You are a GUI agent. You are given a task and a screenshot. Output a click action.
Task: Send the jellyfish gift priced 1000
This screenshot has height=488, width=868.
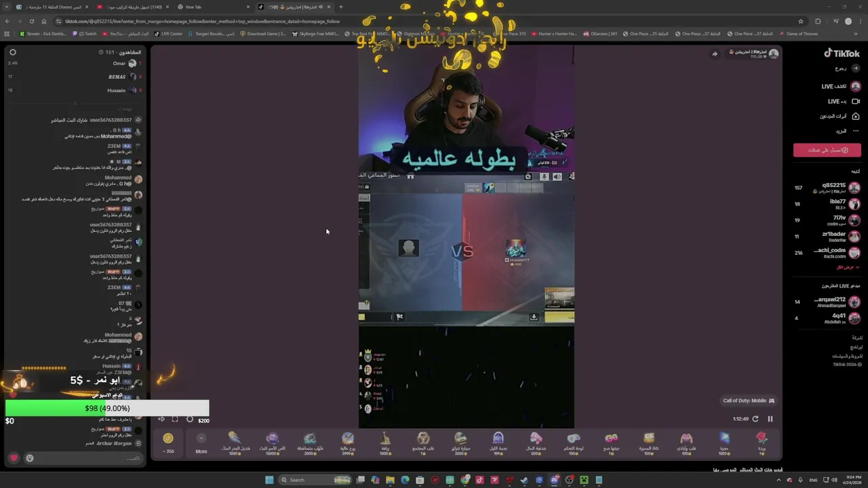point(235,443)
